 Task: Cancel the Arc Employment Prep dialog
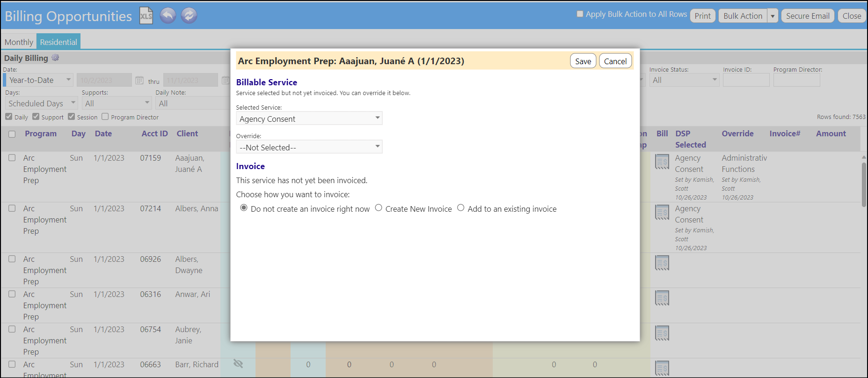coord(615,61)
